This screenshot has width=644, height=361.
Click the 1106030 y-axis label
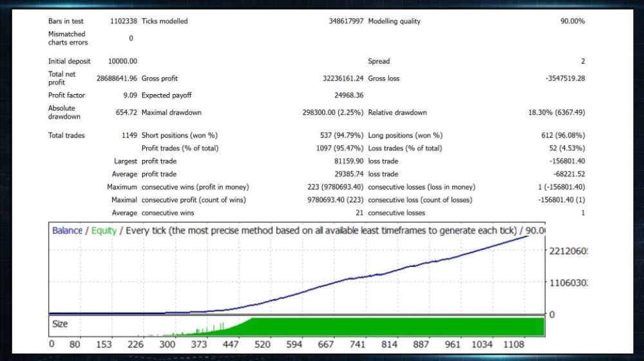[x=569, y=283]
